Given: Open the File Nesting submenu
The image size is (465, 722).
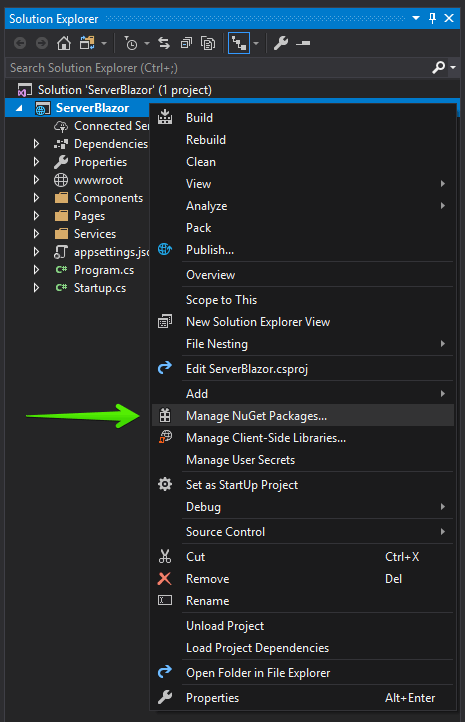Looking at the screenshot, I should 304,344.
